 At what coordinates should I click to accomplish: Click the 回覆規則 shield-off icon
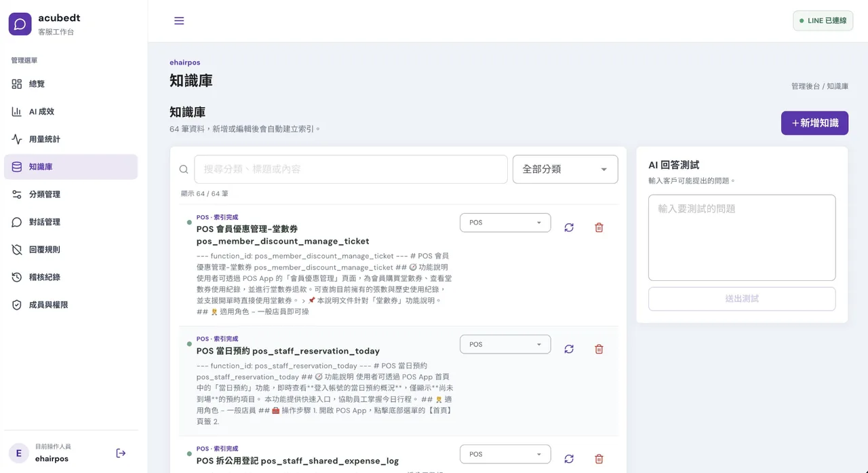[17, 250]
